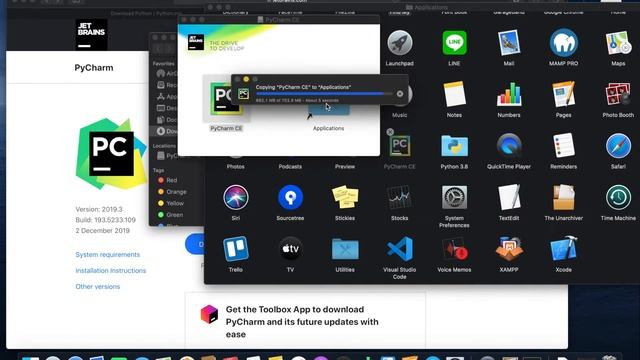Open the Sourcetree app icon

coord(290,198)
